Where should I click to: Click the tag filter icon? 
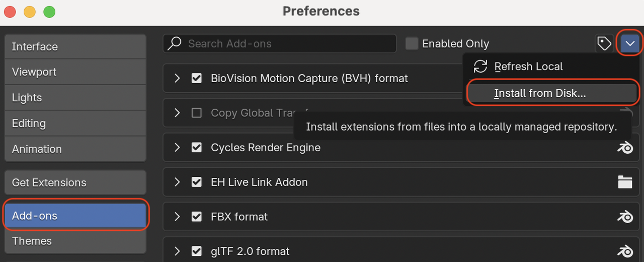click(x=604, y=44)
